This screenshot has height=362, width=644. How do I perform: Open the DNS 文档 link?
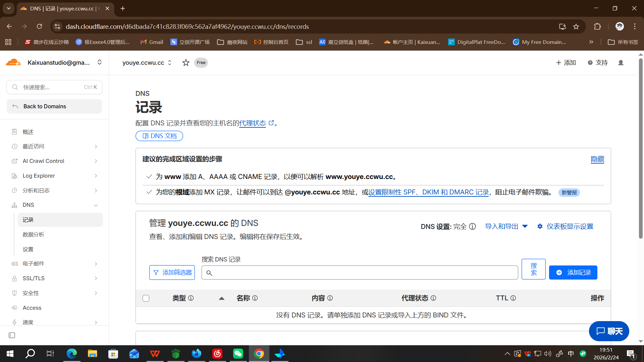coord(159,136)
